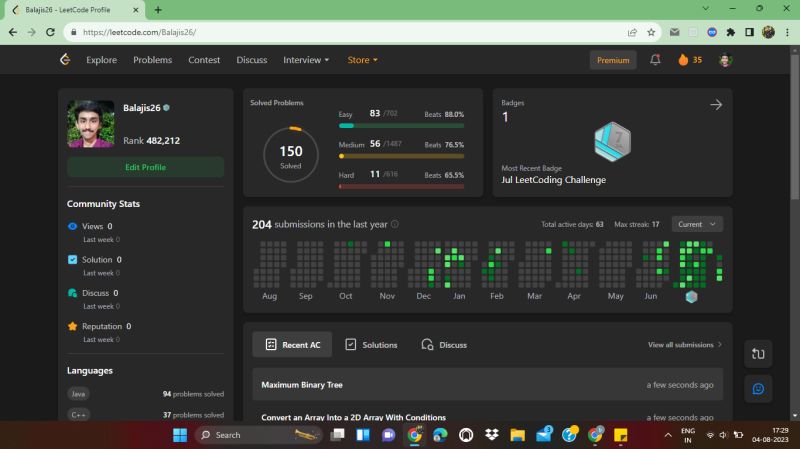Open the Windows Start menu
This screenshot has height=449, width=800.
click(180, 435)
